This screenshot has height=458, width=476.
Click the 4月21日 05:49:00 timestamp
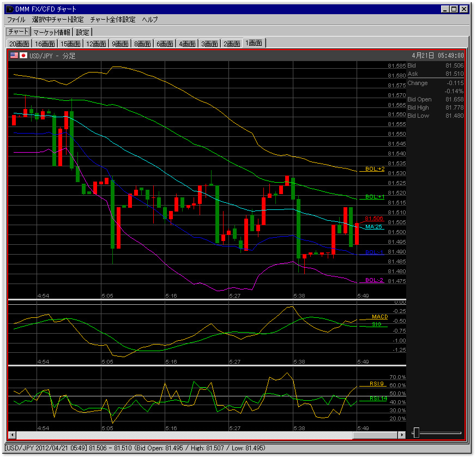pyautogui.click(x=438, y=56)
